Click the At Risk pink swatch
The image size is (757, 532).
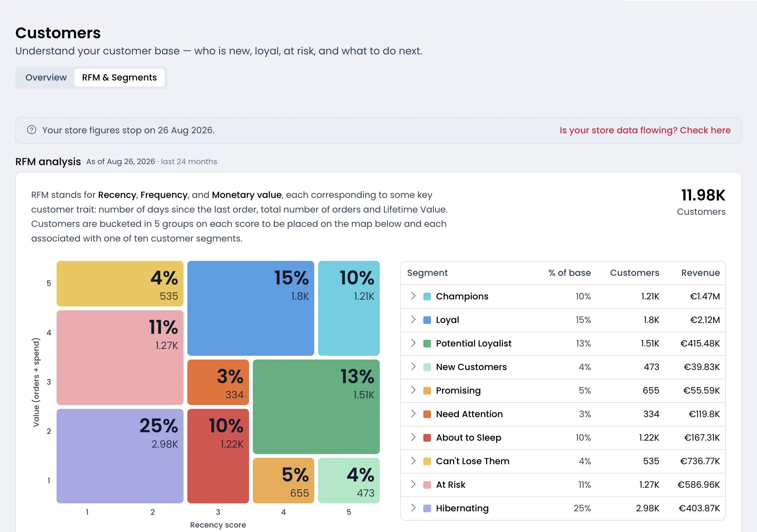pyautogui.click(x=427, y=485)
